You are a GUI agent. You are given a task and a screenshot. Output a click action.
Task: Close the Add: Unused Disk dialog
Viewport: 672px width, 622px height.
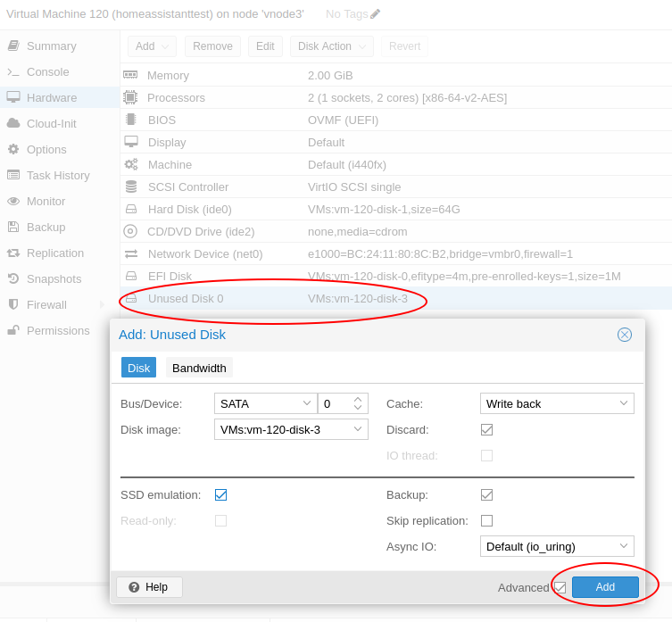625,335
